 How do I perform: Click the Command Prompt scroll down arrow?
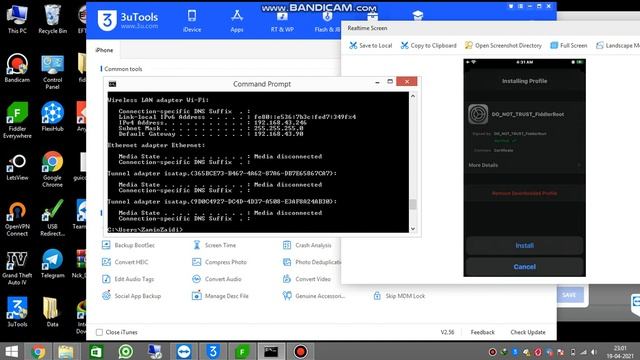413,229
